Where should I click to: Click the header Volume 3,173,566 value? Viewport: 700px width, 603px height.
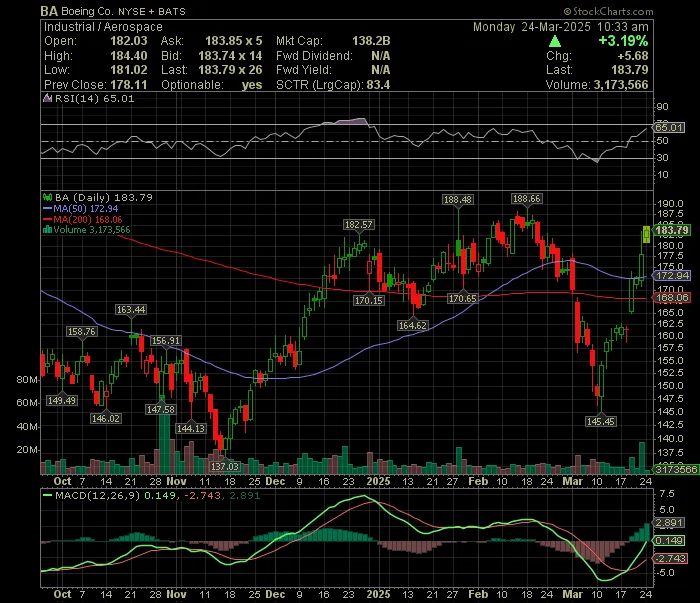(x=621, y=85)
